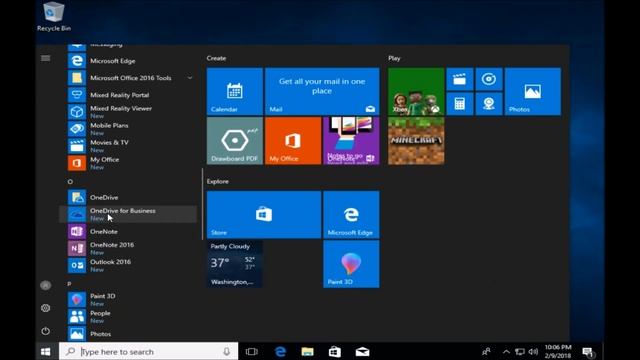This screenshot has width=640, height=360.
Task: Open Mail from the taskbar
Action: [362, 351]
